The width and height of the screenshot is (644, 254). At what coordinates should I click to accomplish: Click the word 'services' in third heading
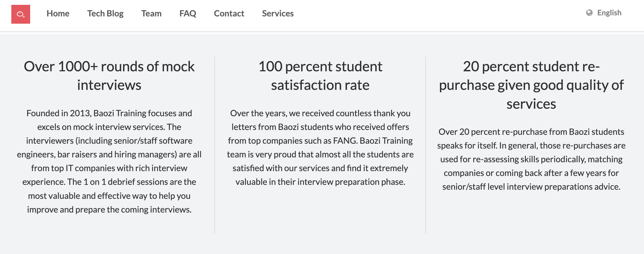coord(531,104)
